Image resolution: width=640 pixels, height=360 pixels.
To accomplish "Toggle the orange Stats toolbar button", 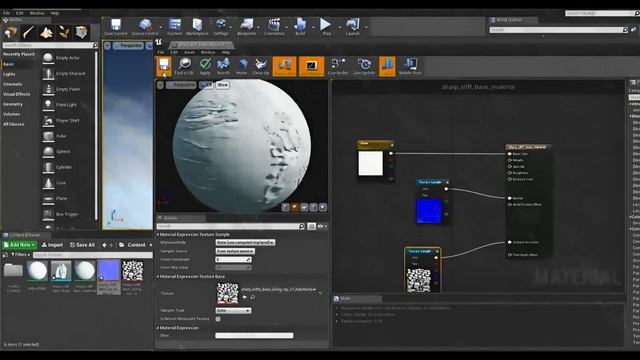I will tap(387, 67).
